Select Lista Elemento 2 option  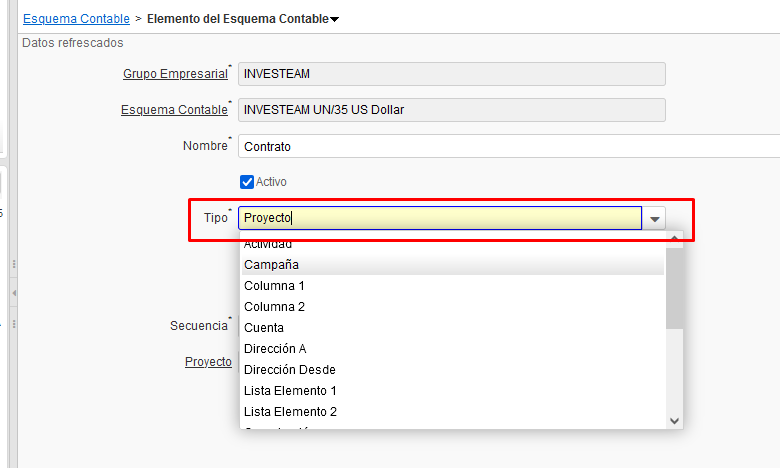pyautogui.click(x=290, y=412)
